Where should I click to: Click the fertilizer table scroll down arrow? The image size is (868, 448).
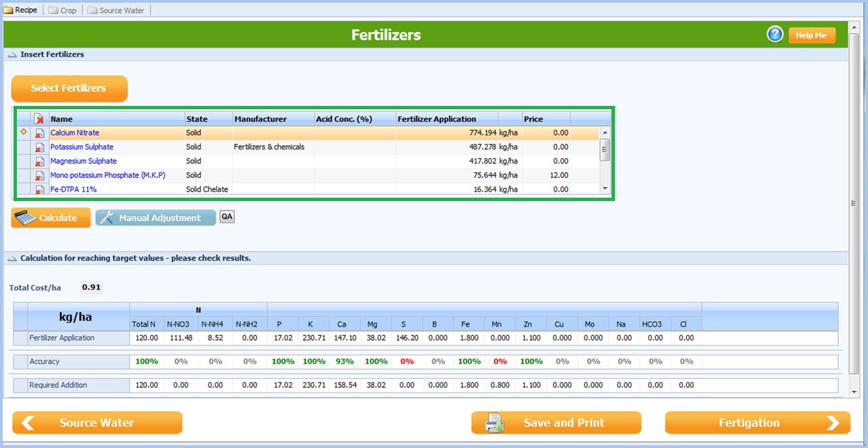click(605, 189)
